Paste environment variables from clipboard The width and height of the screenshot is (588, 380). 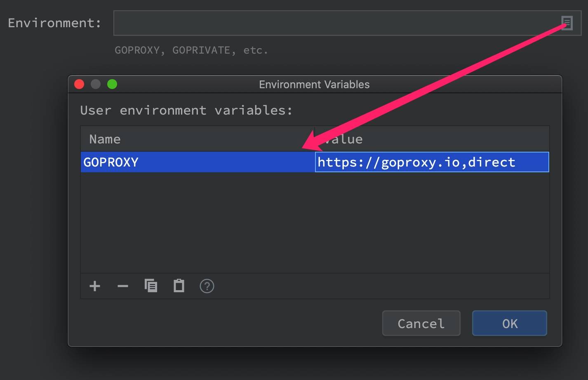179,286
